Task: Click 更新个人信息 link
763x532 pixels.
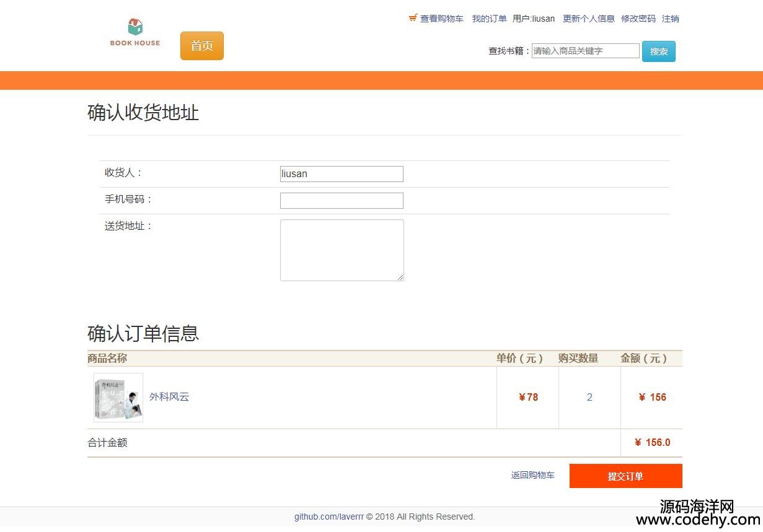Action: pyautogui.click(x=588, y=19)
